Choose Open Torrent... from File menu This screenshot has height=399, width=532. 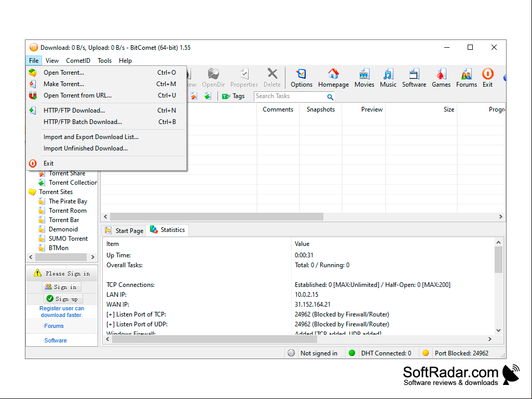106,73
